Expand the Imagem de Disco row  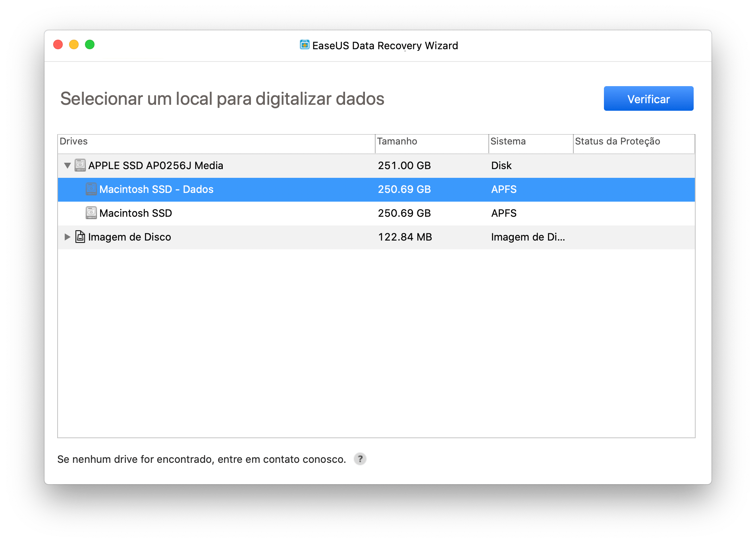point(67,237)
